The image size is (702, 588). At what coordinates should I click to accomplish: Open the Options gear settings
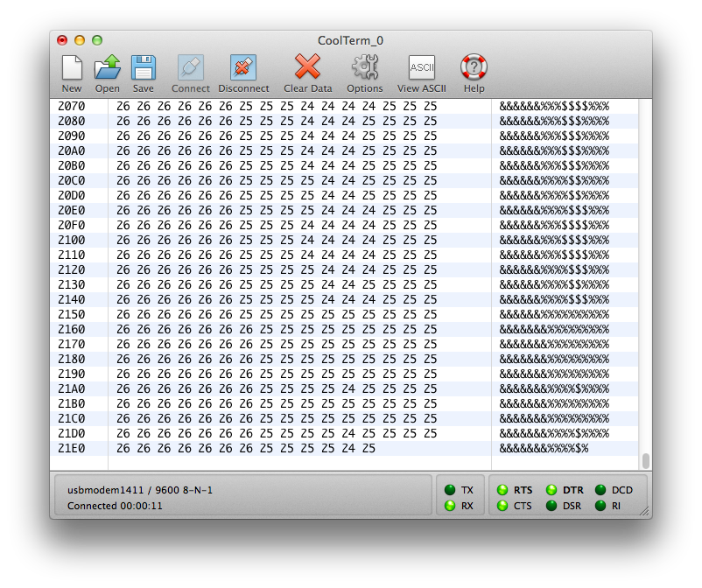coord(364,68)
